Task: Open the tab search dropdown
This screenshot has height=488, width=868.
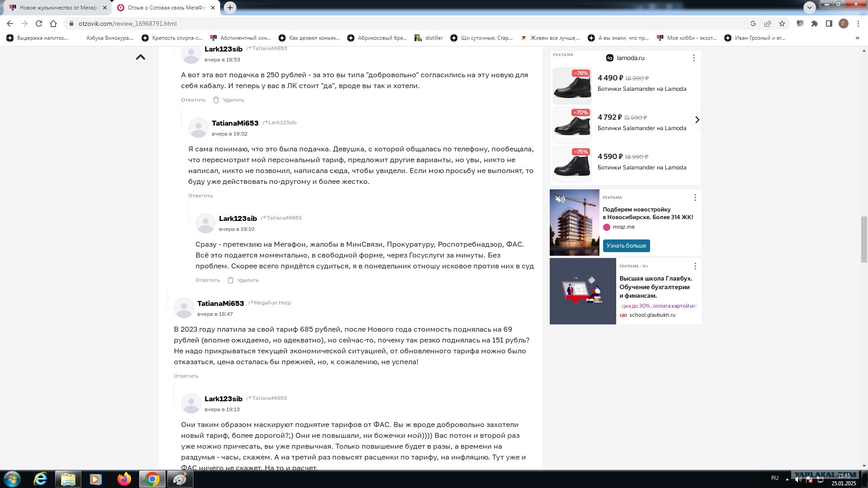Action: [809, 7]
